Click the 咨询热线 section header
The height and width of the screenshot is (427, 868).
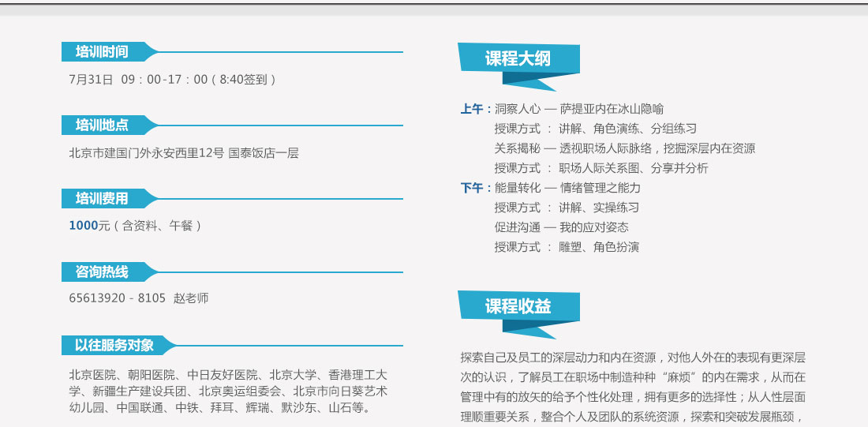point(102,272)
